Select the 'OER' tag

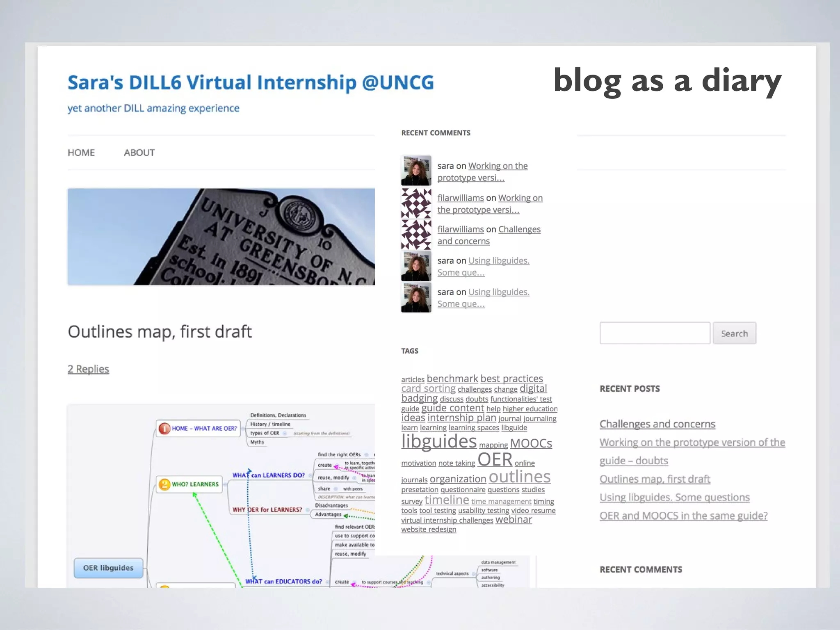pyautogui.click(x=495, y=459)
